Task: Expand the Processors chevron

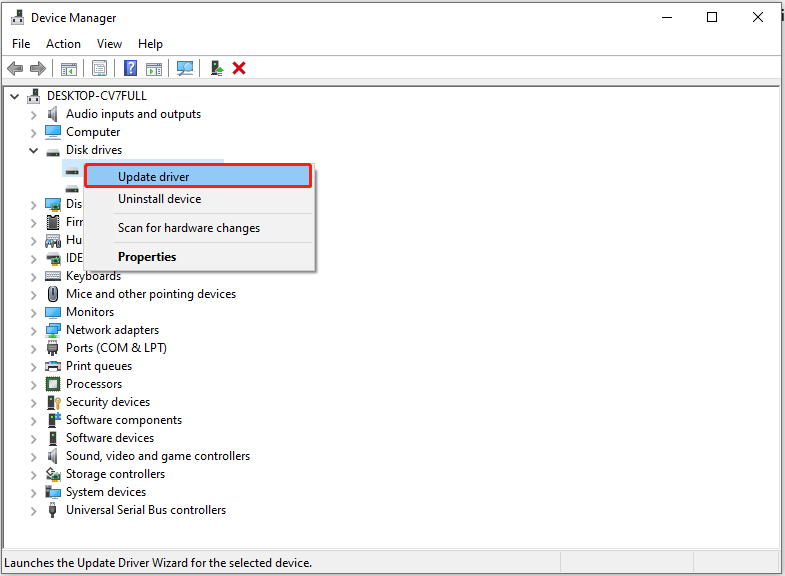Action: click(x=34, y=385)
